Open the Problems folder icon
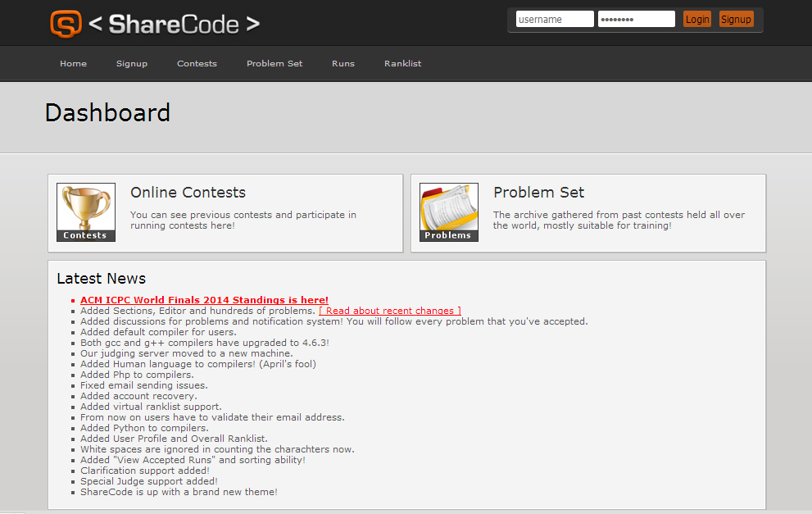 pyautogui.click(x=448, y=212)
